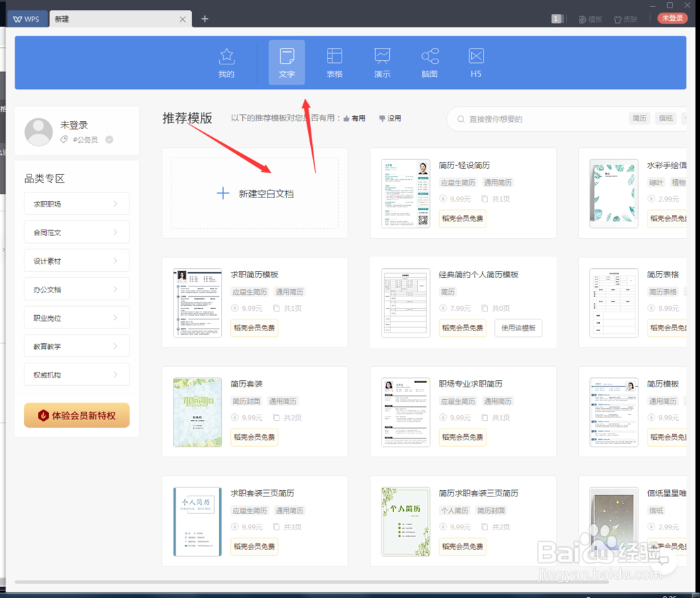Open the 演示 presentation templates icon
The height and width of the screenshot is (598, 700).
[x=382, y=62]
